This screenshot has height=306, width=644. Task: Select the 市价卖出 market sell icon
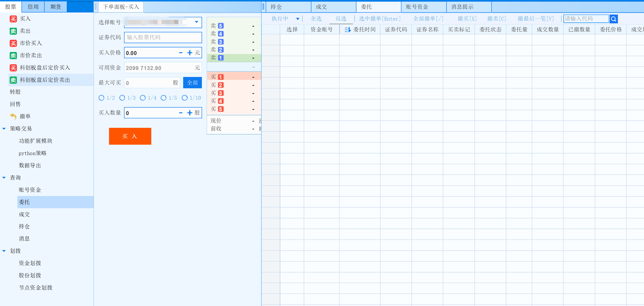click(13, 55)
